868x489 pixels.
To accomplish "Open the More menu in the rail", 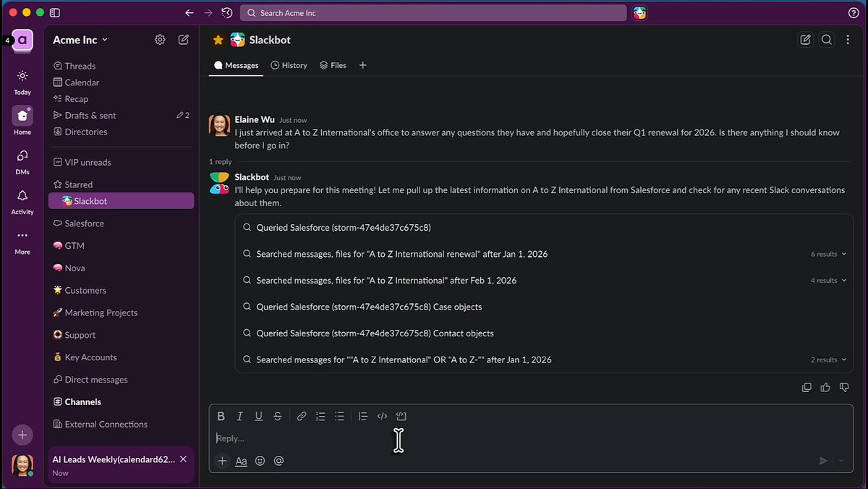I will (22, 242).
